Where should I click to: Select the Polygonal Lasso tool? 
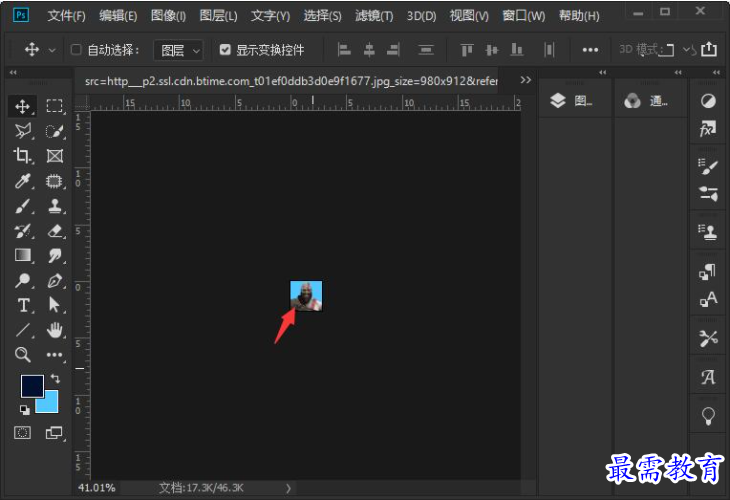pyautogui.click(x=22, y=131)
